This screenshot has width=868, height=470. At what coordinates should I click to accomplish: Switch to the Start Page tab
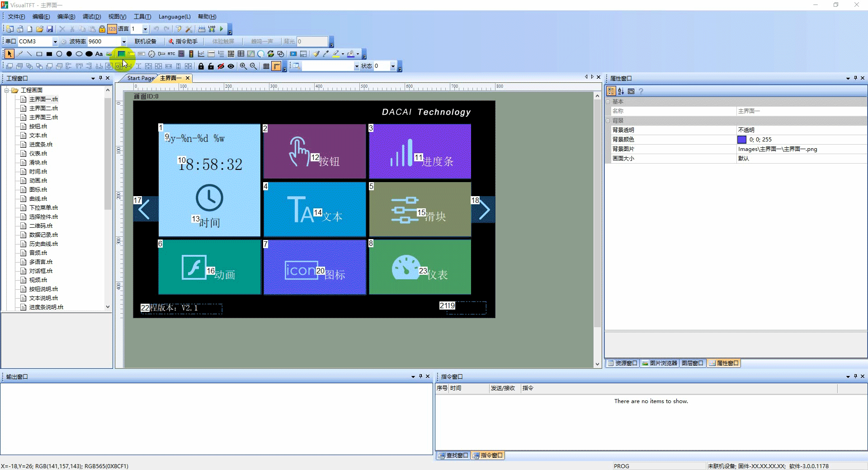click(x=141, y=78)
